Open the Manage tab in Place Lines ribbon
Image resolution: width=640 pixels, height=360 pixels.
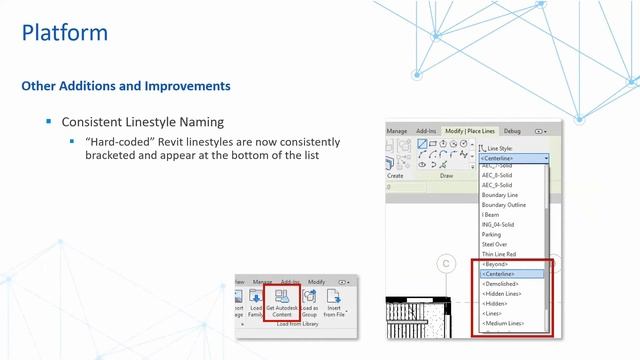click(x=397, y=131)
